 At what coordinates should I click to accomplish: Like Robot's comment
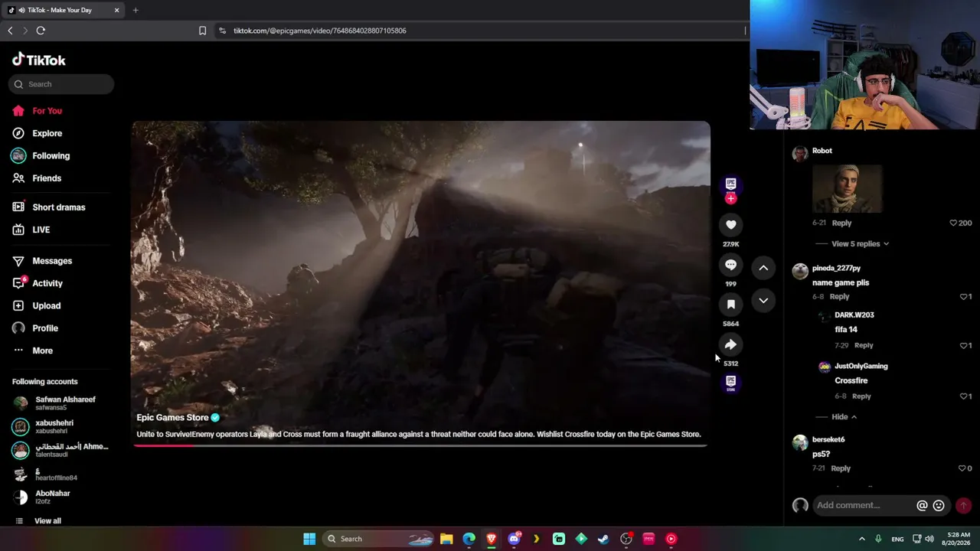pyautogui.click(x=953, y=223)
